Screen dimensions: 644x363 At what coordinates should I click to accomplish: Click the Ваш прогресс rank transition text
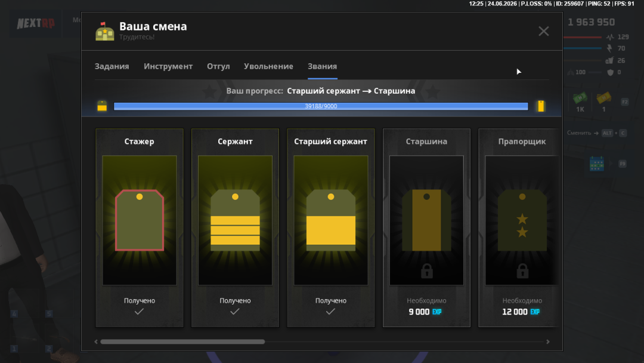coord(321,91)
